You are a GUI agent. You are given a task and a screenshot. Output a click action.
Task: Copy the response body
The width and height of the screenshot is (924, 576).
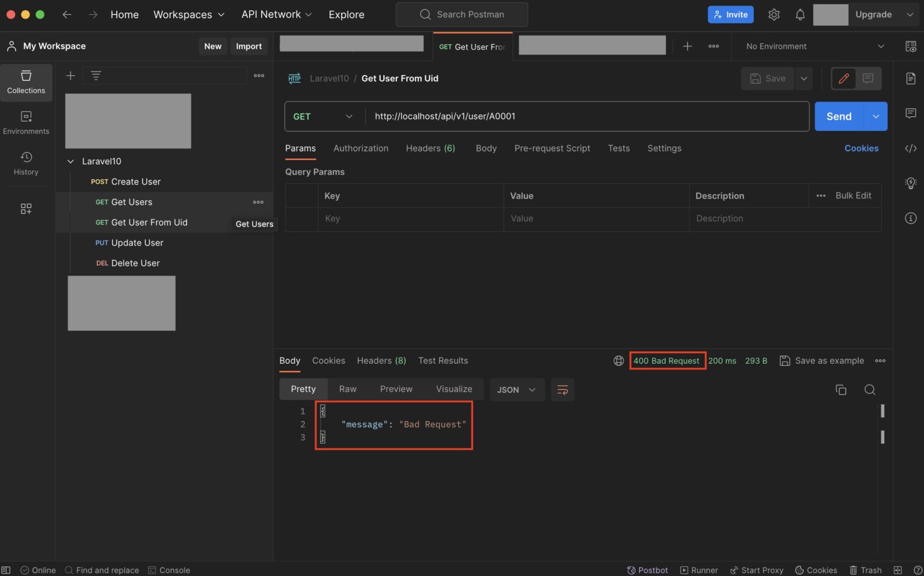(841, 390)
